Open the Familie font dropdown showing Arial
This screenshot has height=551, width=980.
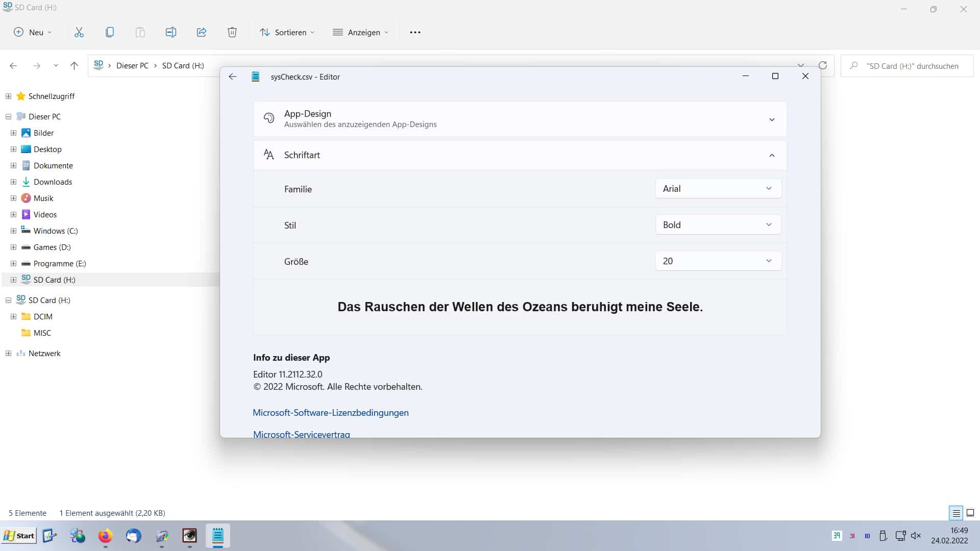718,189
